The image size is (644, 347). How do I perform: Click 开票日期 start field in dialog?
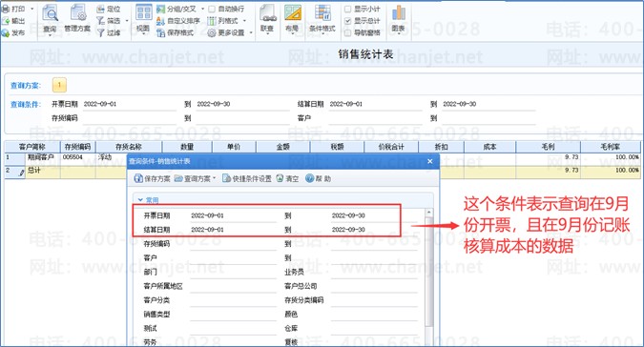234,215
